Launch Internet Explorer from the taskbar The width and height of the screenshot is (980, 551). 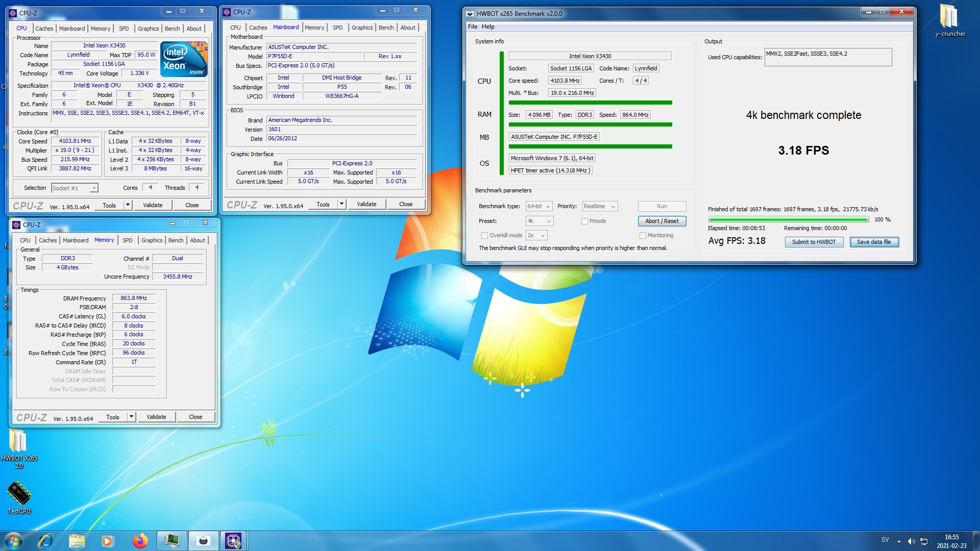[46, 541]
